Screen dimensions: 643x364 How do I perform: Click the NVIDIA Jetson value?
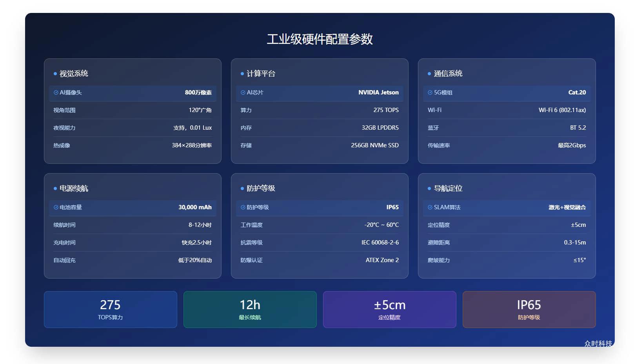(378, 92)
